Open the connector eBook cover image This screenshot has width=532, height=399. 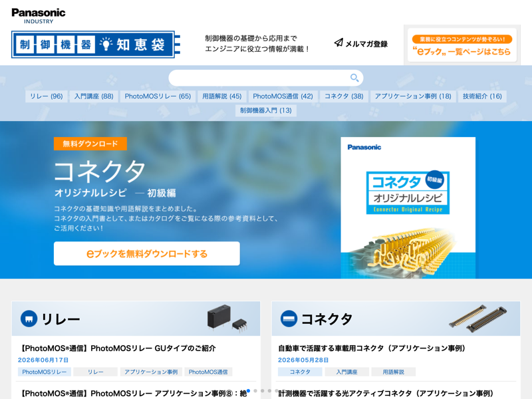(x=408, y=207)
